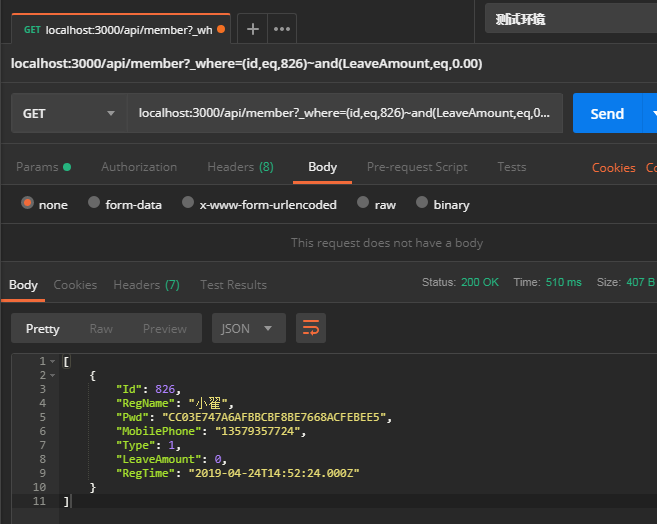Open the response Headers (7) tab
This screenshot has width=657, height=524.
146,285
